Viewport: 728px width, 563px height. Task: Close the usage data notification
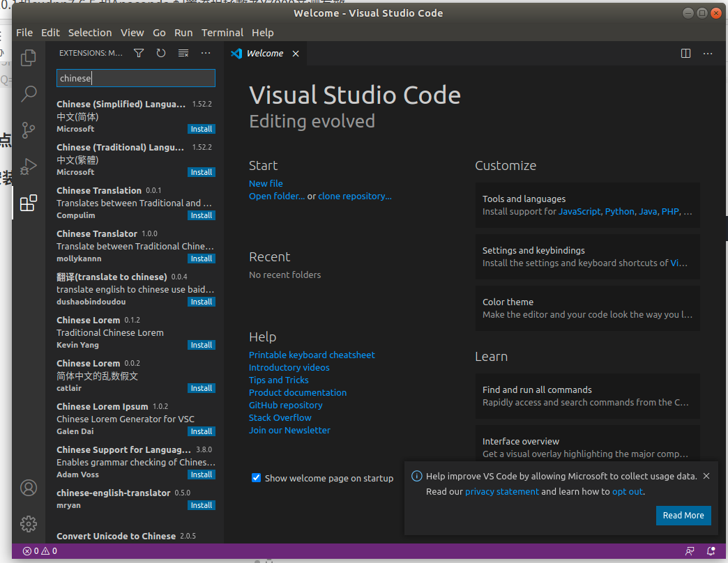coord(706,477)
